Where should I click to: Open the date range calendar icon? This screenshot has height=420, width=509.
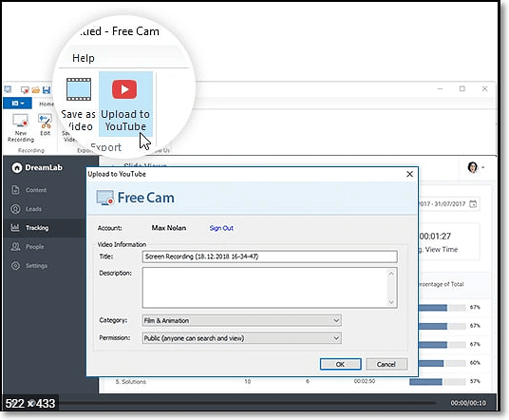coord(473,204)
